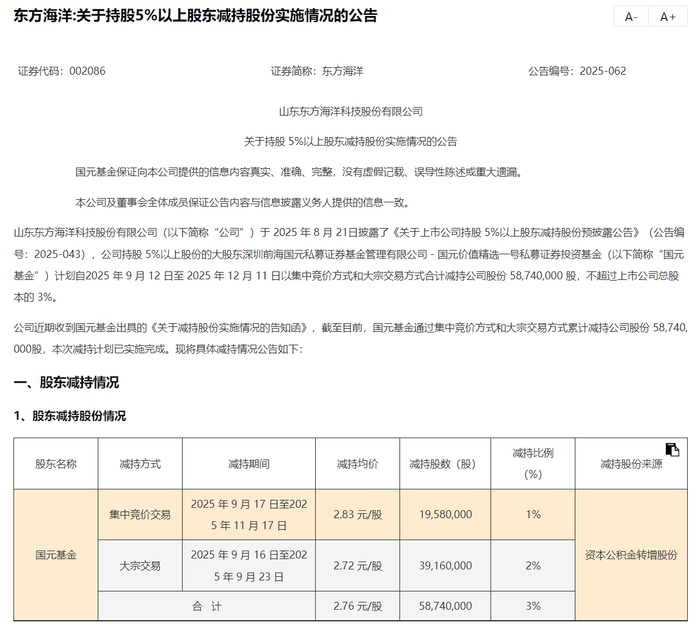This screenshot has height=635, width=700.
Task: Click the sentence beginning 国元基金保证向本公司提供
Action: click(x=299, y=172)
